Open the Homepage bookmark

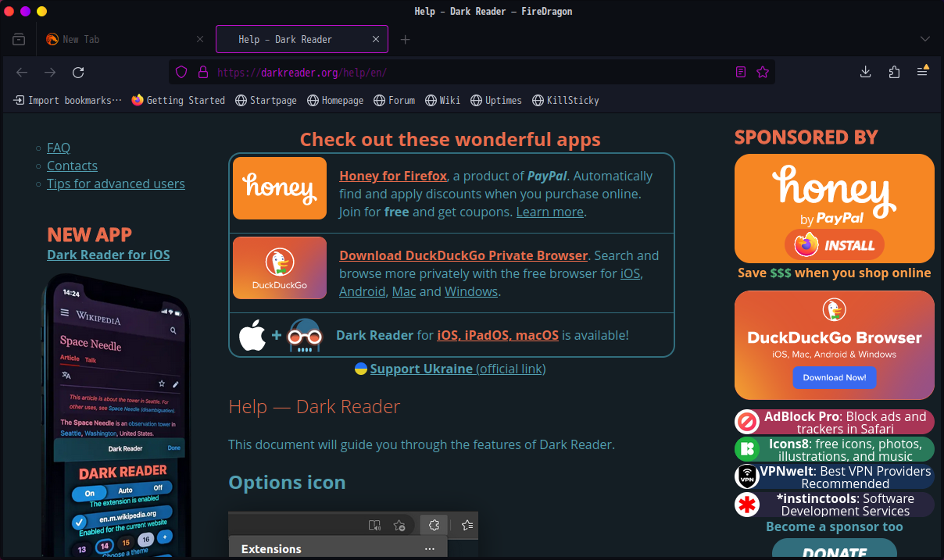335,100
